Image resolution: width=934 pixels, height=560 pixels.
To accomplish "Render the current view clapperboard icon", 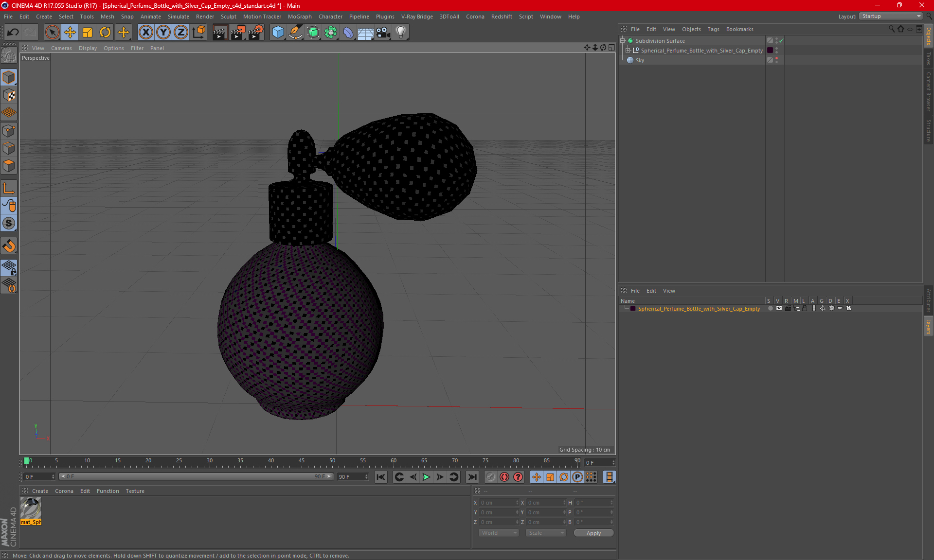I will 220,33.
